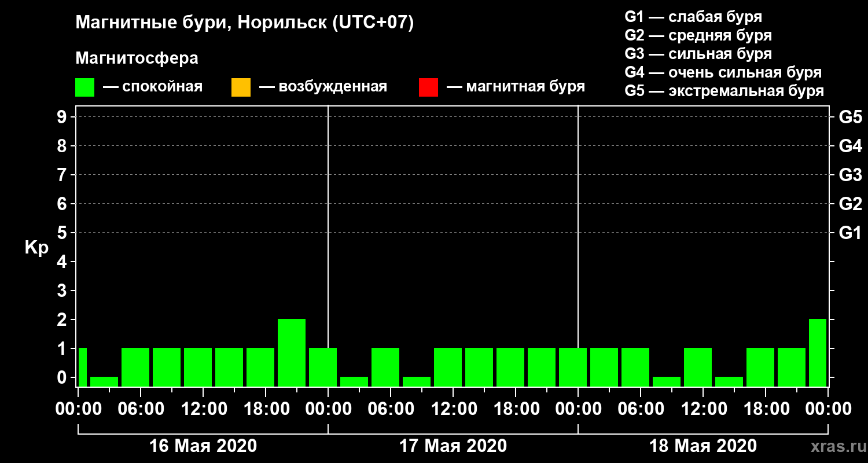Click the '— возбужденная' legend label
The width and height of the screenshot is (868, 463).
point(323,87)
